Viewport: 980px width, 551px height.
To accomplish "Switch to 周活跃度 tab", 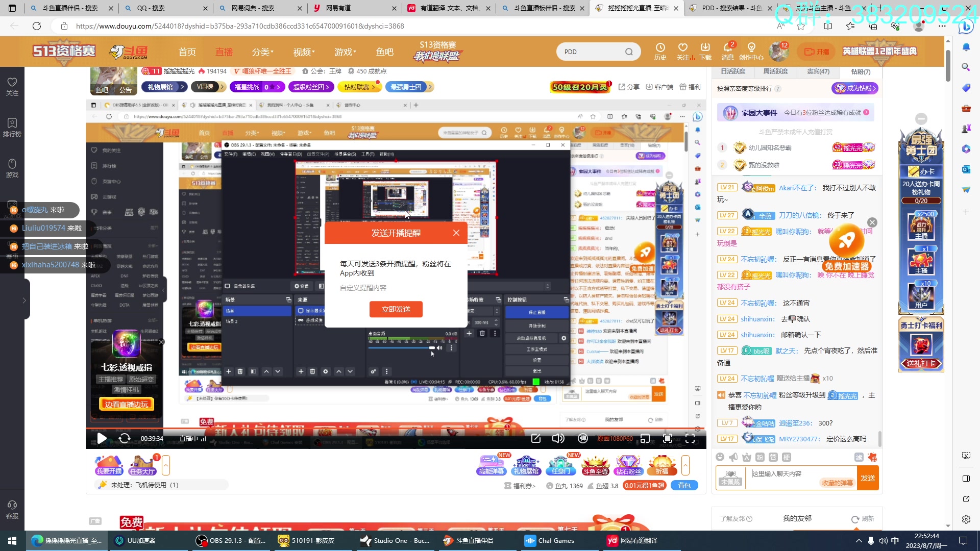I will pos(775,71).
